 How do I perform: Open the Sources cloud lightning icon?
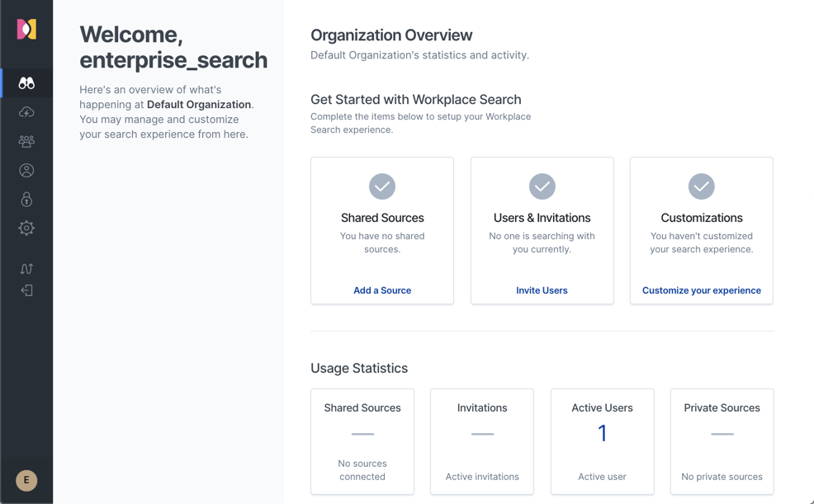(x=26, y=112)
